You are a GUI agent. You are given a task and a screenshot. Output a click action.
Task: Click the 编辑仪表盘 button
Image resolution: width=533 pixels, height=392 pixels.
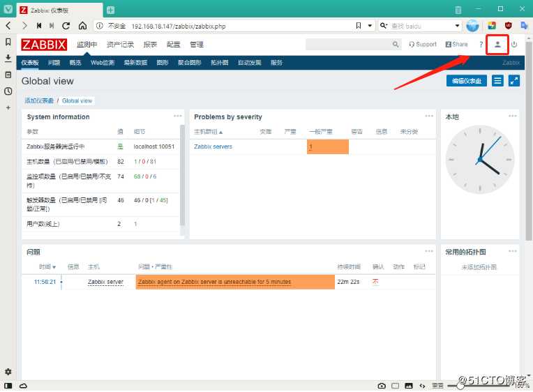pyautogui.click(x=467, y=81)
